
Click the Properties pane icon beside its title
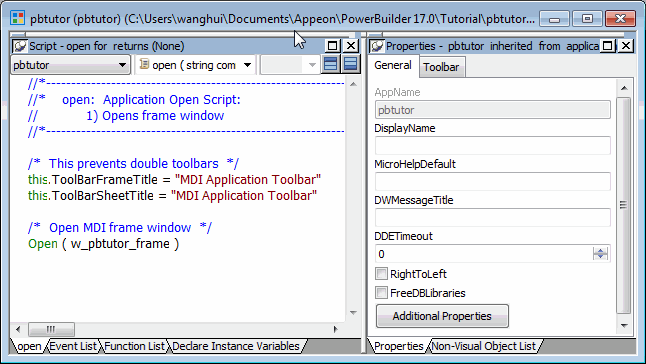377,46
